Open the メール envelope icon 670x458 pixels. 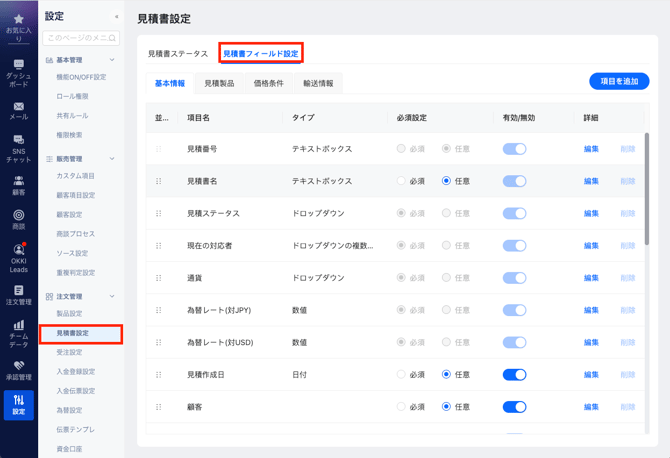(18, 106)
